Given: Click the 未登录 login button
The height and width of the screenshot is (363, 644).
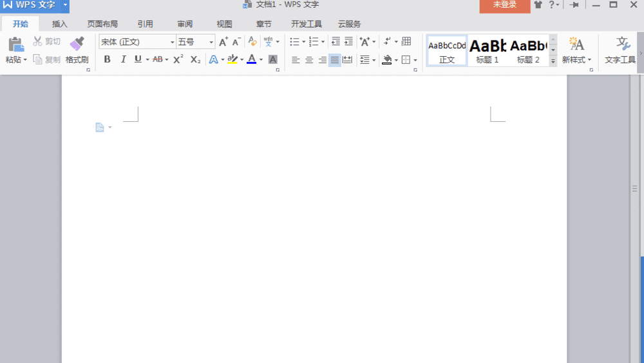Looking at the screenshot, I should tap(505, 5).
